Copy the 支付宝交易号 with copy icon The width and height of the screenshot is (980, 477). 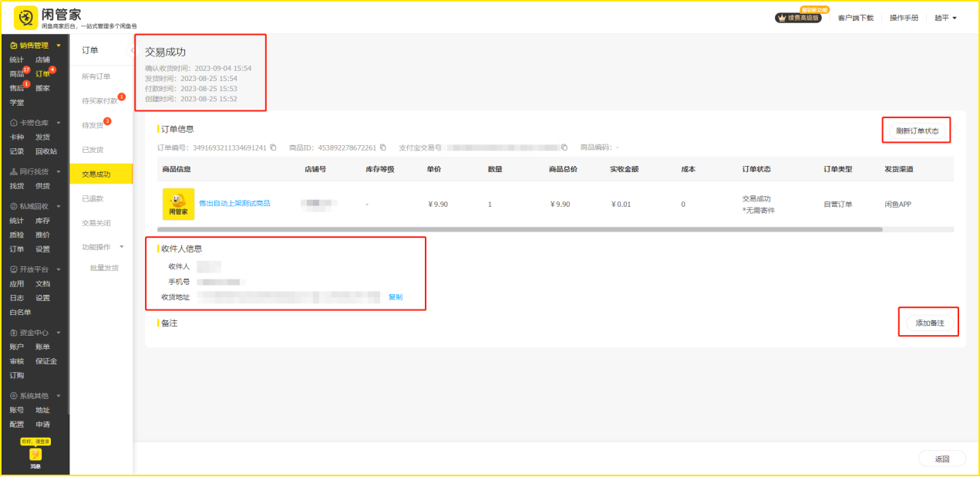click(x=564, y=147)
